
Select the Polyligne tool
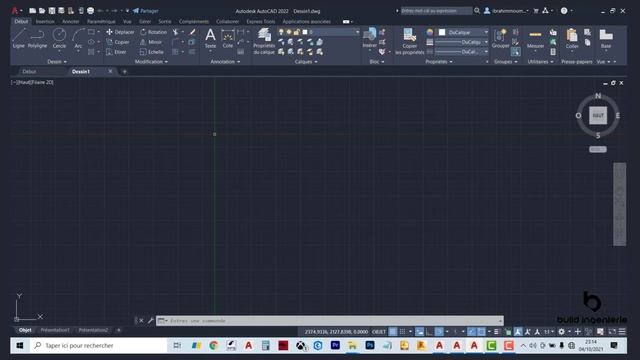pyautogui.click(x=37, y=38)
